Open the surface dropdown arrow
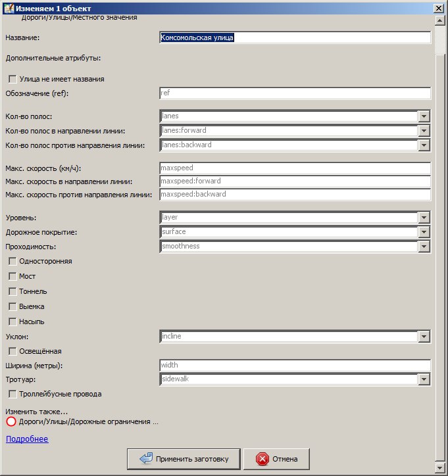Viewport: 448px width, 476px height. (x=424, y=232)
